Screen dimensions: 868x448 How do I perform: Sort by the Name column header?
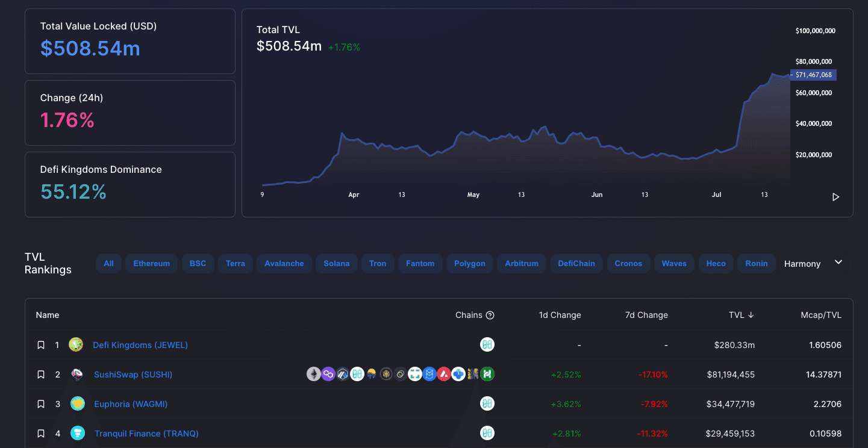pyautogui.click(x=48, y=315)
